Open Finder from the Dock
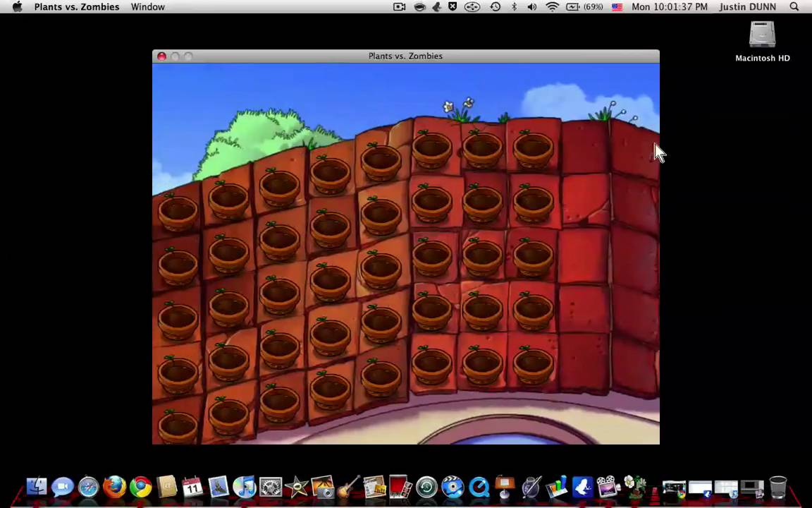The height and width of the screenshot is (508, 812). [x=37, y=488]
